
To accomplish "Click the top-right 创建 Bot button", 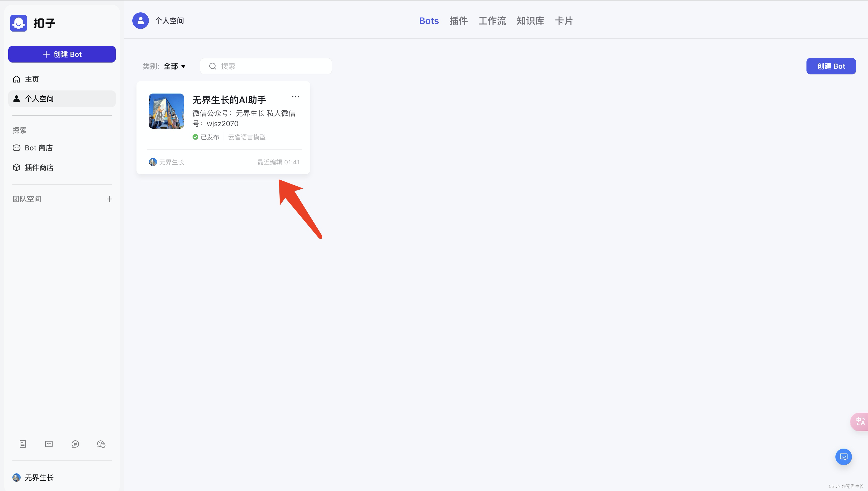I will tap(831, 66).
